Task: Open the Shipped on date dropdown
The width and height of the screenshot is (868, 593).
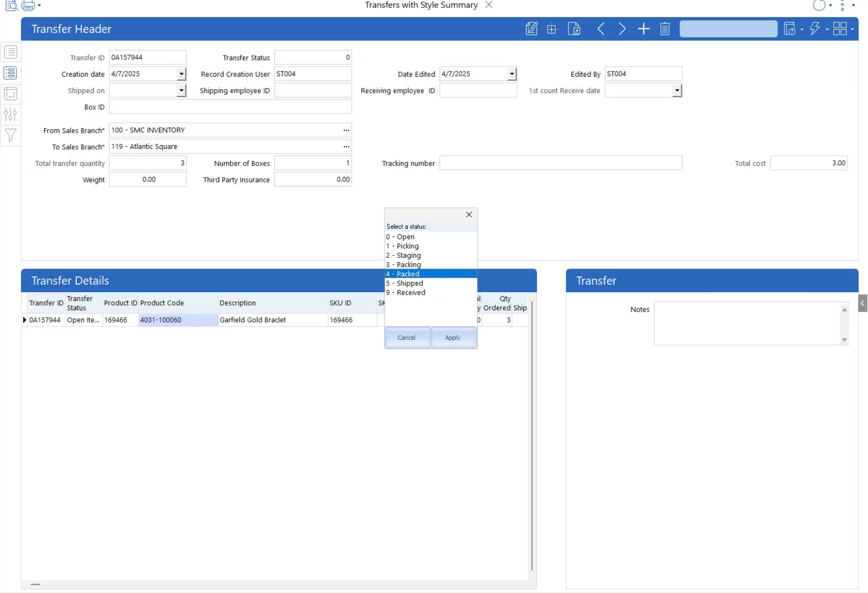Action: pos(182,91)
